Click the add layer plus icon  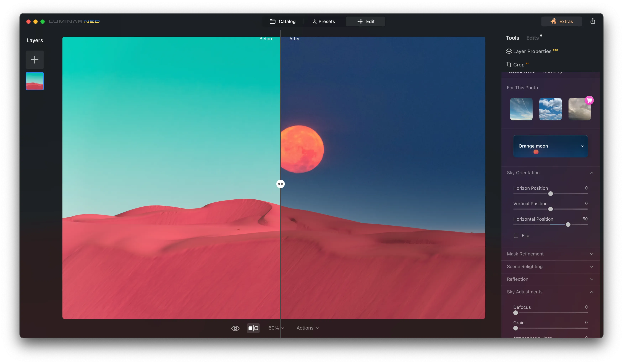click(x=35, y=60)
